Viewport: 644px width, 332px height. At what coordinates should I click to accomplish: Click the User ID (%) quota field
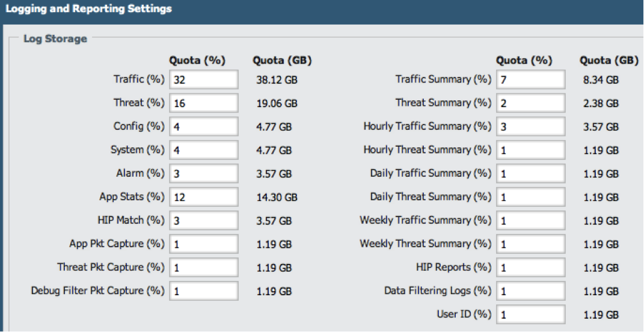530,315
